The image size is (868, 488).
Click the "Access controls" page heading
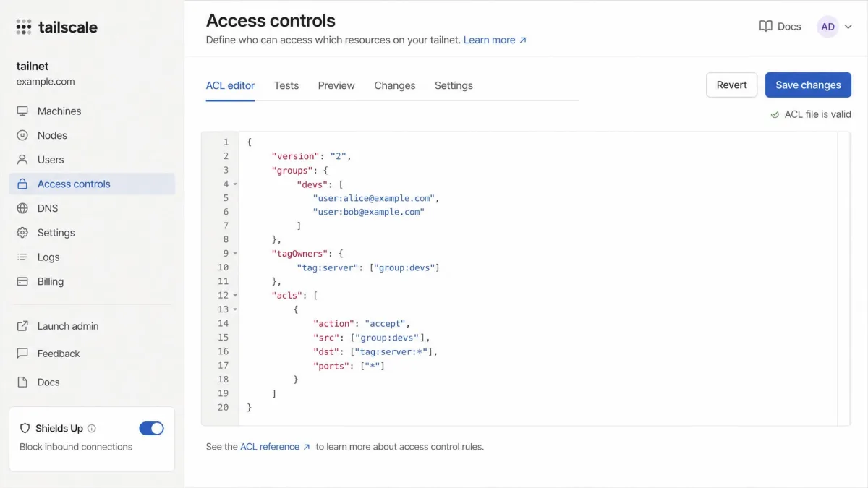pyautogui.click(x=271, y=20)
